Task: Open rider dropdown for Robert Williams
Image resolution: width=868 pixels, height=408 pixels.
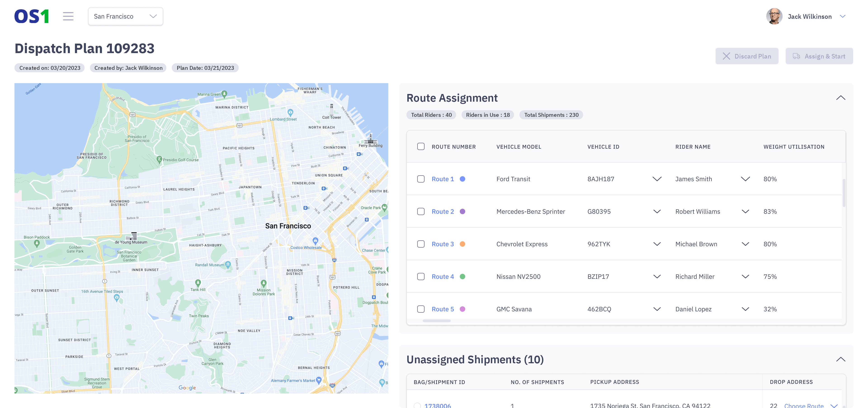Action: click(745, 212)
